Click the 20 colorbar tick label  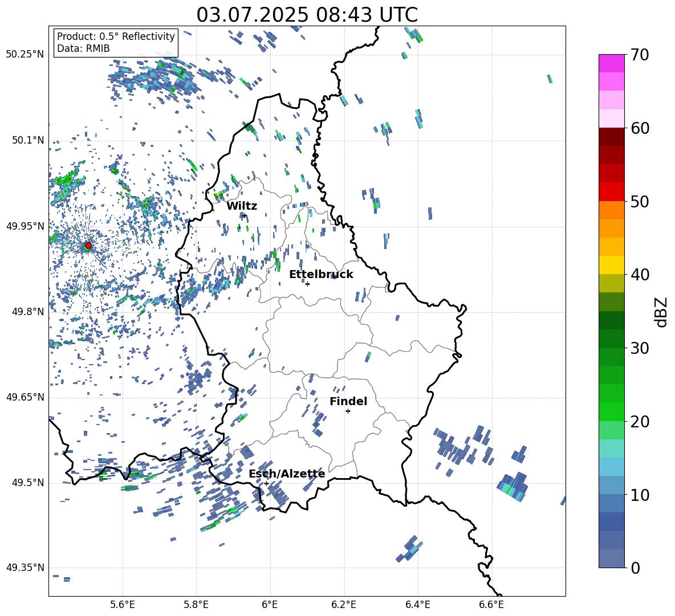coord(640,422)
